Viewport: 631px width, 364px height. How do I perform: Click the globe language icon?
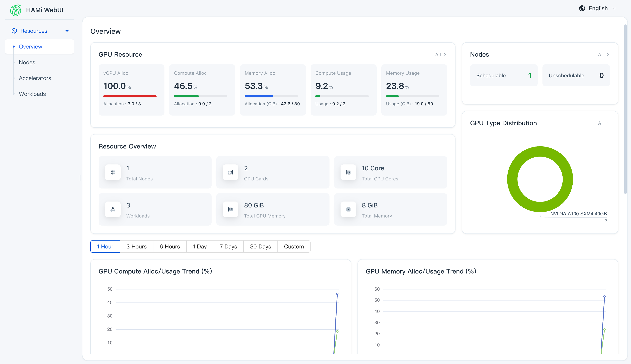(x=582, y=8)
